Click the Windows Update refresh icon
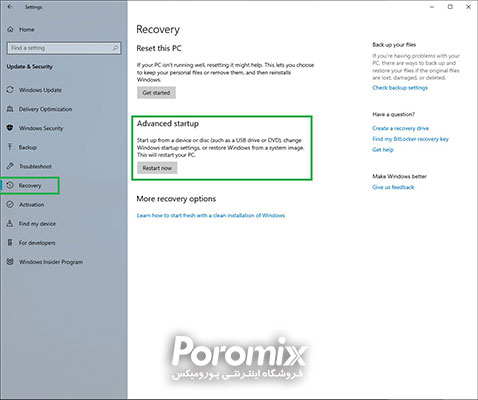Image resolution: width=478 pixels, height=400 pixels. [x=10, y=90]
